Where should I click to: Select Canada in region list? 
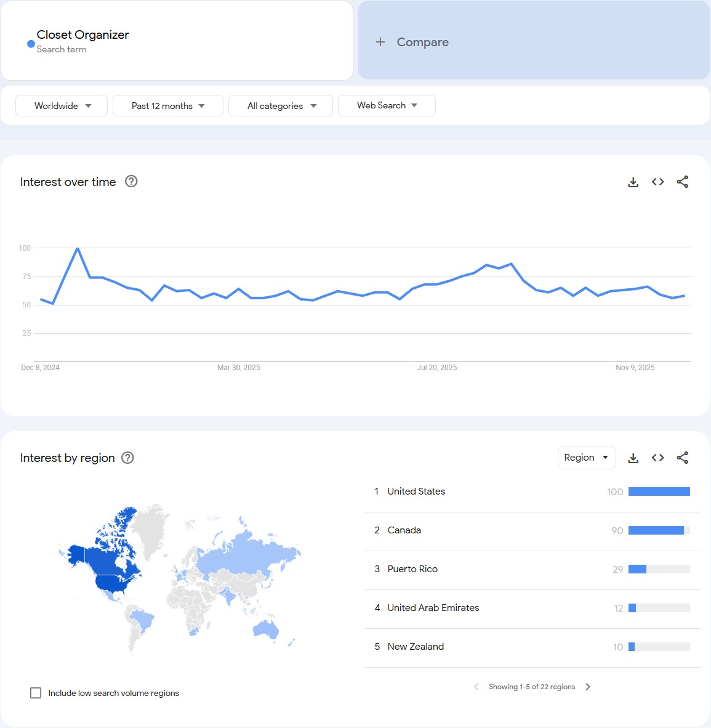click(404, 530)
